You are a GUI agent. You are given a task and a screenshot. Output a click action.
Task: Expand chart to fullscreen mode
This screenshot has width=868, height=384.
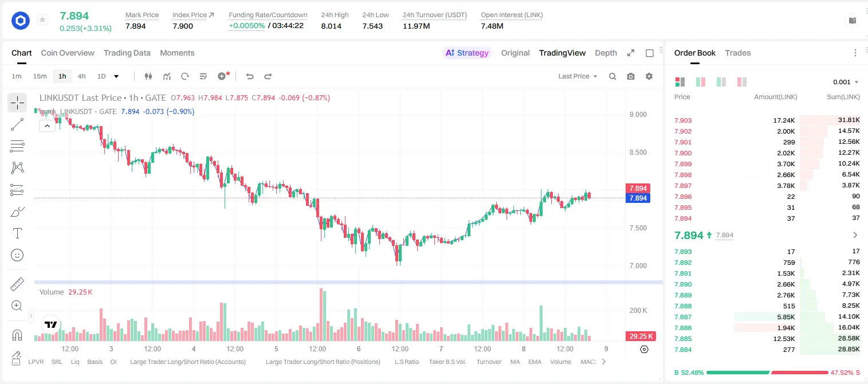pos(631,53)
